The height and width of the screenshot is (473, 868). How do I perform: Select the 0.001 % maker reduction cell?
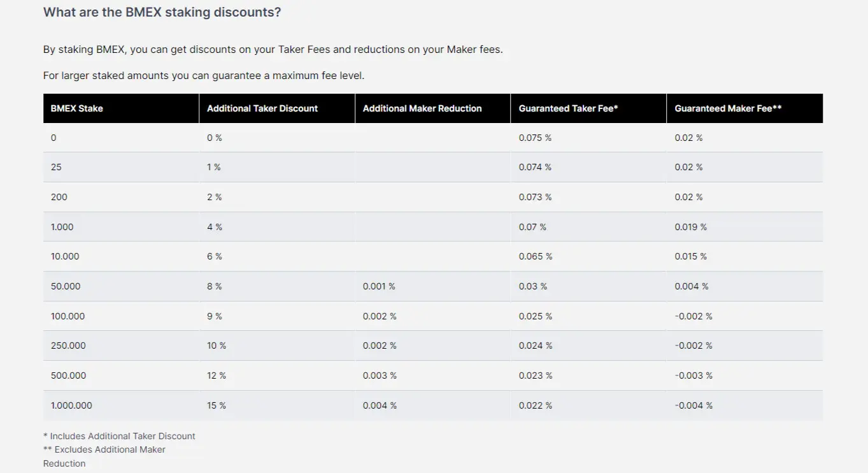(433, 286)
